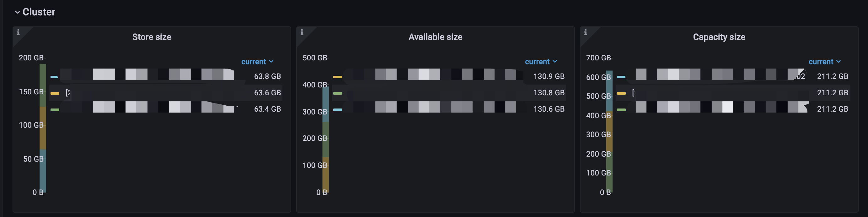Collapse the Cluster row section

click(x=18, y=12)
